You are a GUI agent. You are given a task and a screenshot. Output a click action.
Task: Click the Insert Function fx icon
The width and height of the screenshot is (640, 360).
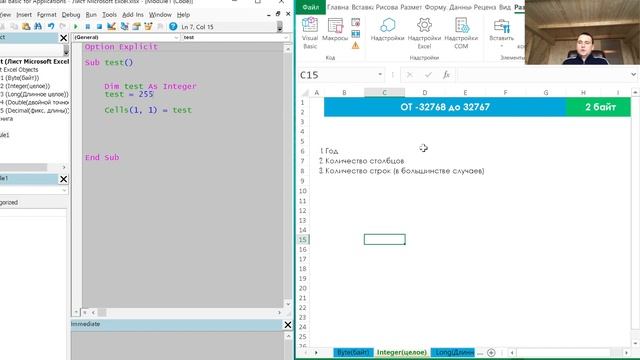tap(446, 75)
